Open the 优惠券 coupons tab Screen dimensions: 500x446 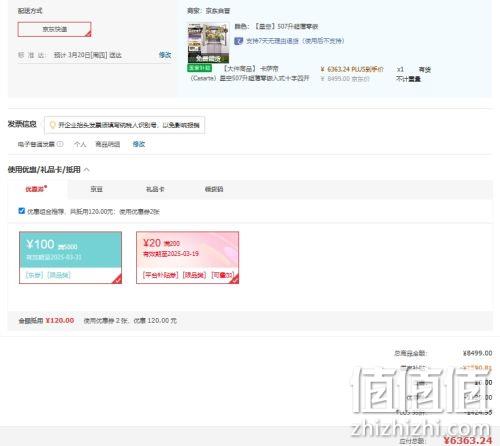(36, 189)
